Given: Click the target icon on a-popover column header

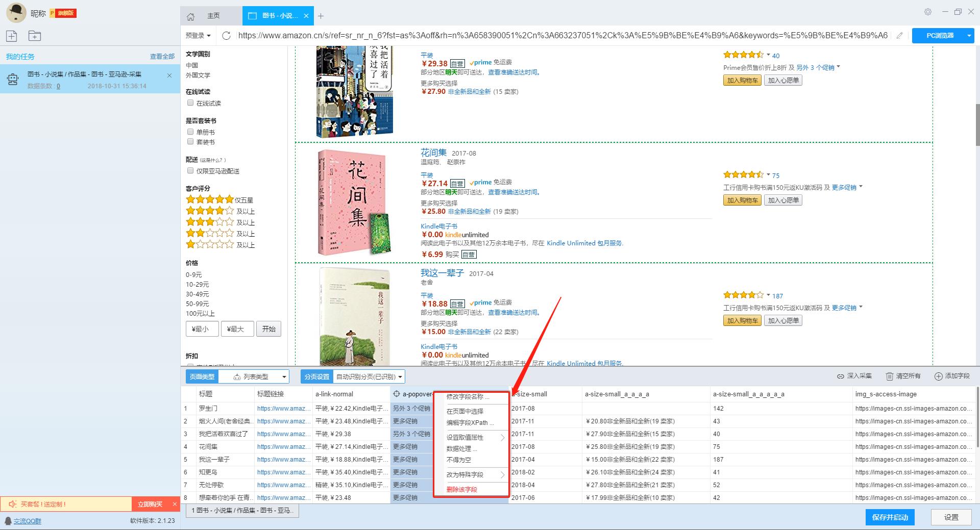Looking at the screenshot, I should [x=397, y=394].
